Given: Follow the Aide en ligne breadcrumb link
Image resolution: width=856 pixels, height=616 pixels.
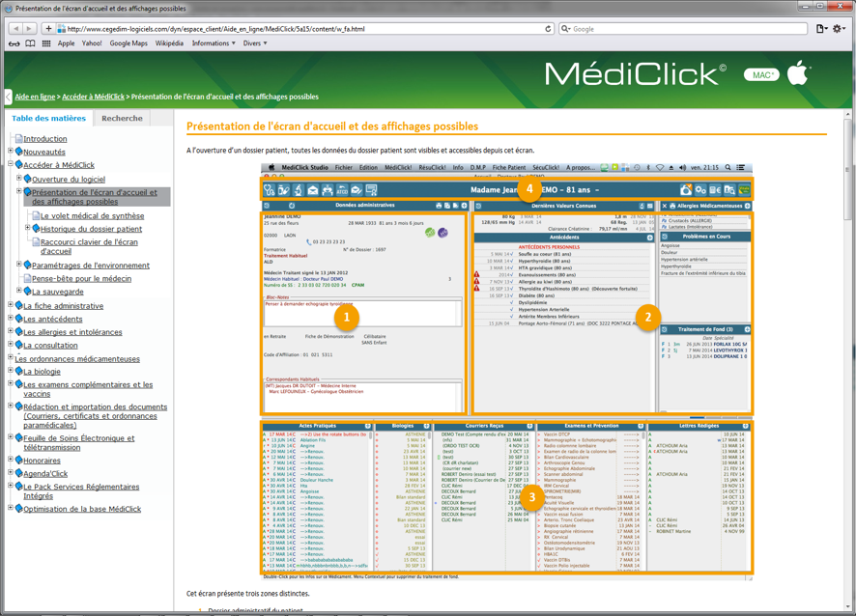Looking at the screenshot, I should pos(35,97).
